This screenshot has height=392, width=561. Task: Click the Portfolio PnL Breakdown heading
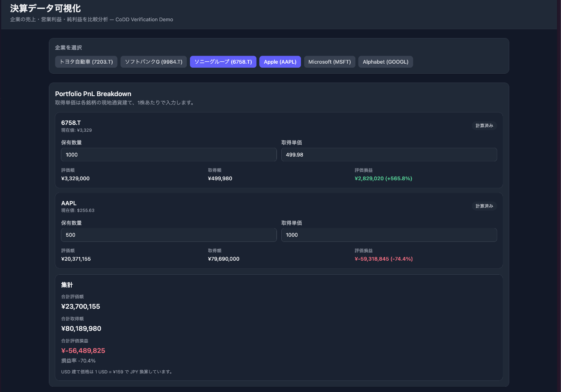pos(93,94)
